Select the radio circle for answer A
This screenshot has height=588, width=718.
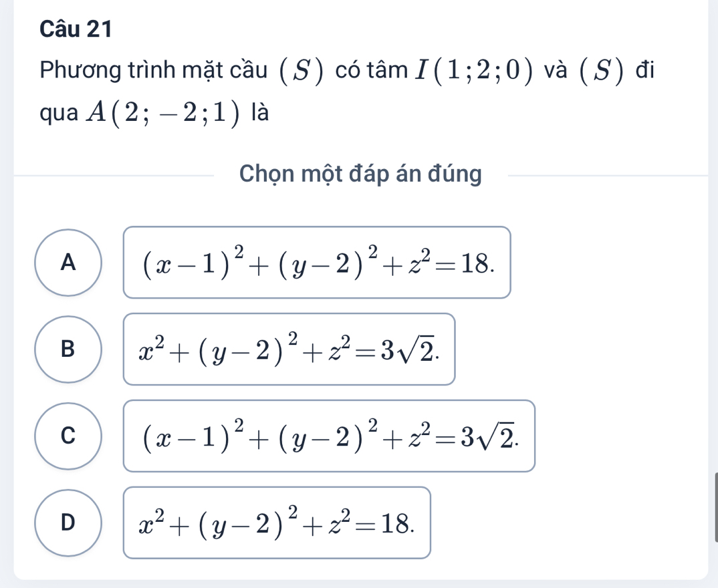[x=67, y=263]
